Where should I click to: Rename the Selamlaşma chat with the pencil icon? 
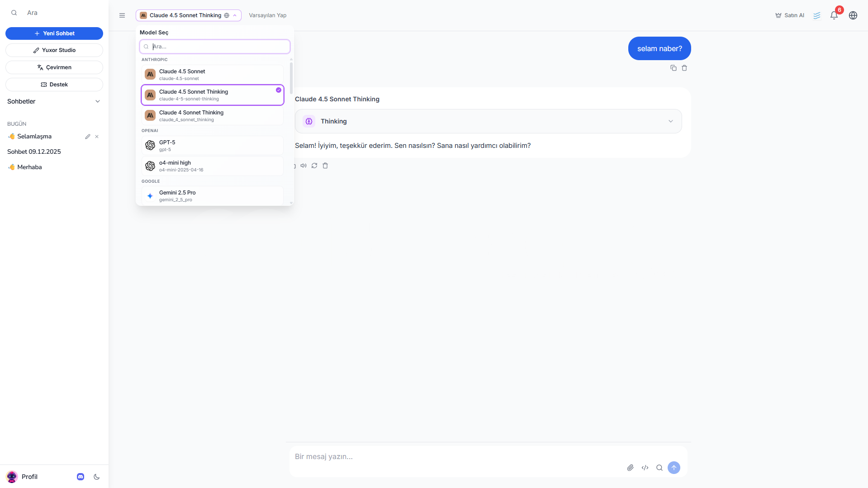[88, 137]
